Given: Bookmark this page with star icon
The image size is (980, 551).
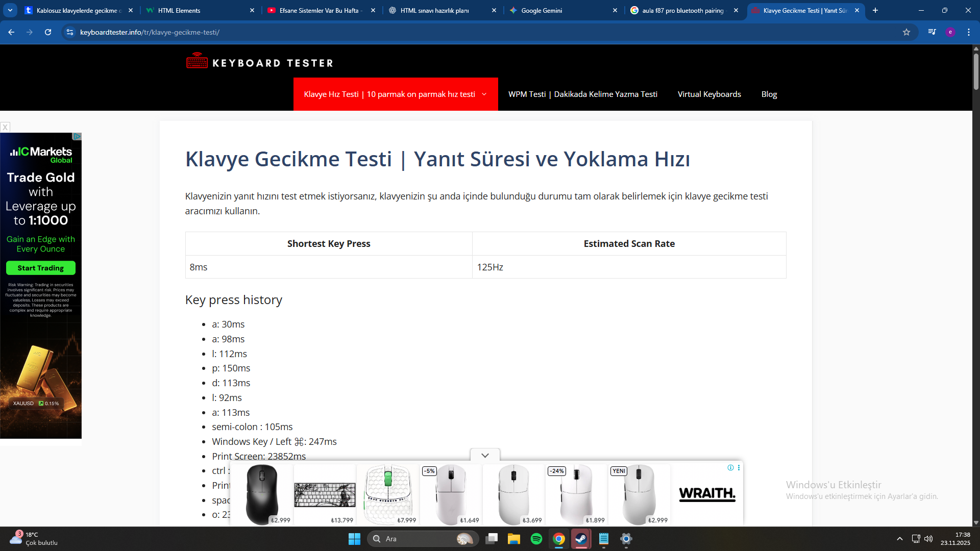Looking at the screenshot, I should [906, 32].
